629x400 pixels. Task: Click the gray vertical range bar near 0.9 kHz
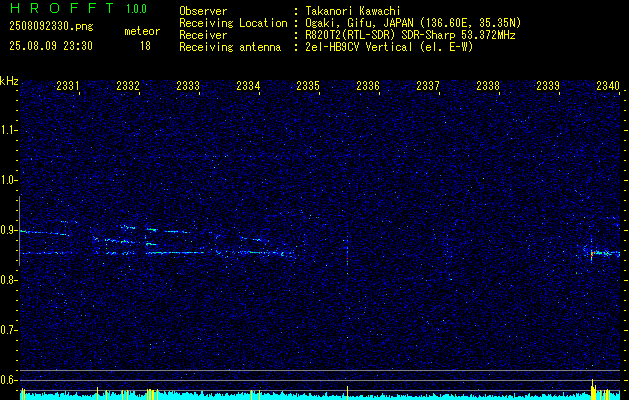[x=20, y=231]
